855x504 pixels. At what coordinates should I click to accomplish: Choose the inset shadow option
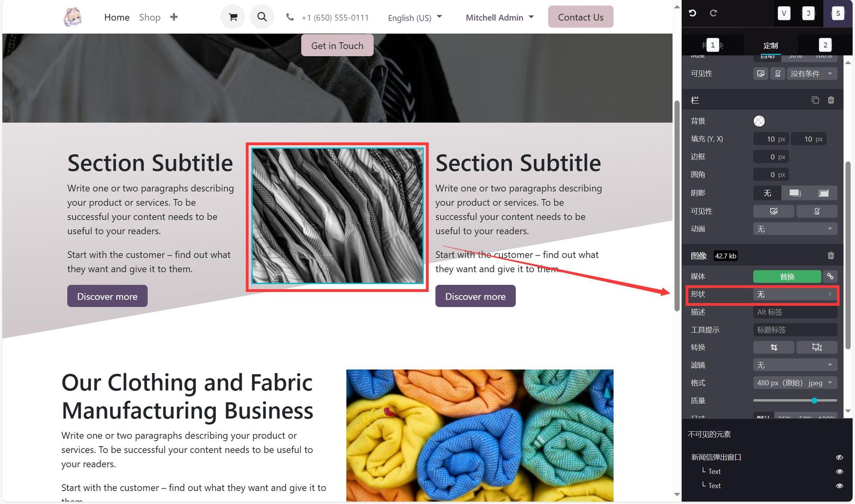823,193
